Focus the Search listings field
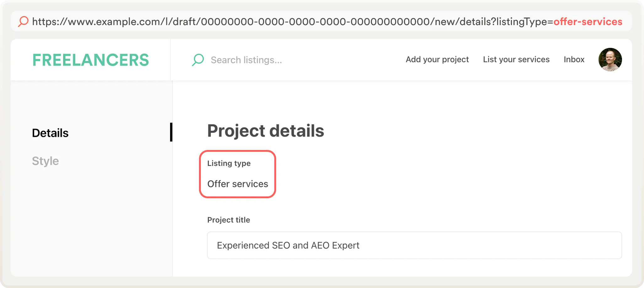The height and width of the screenshot is (288, 644). click(x=246, y=60)
